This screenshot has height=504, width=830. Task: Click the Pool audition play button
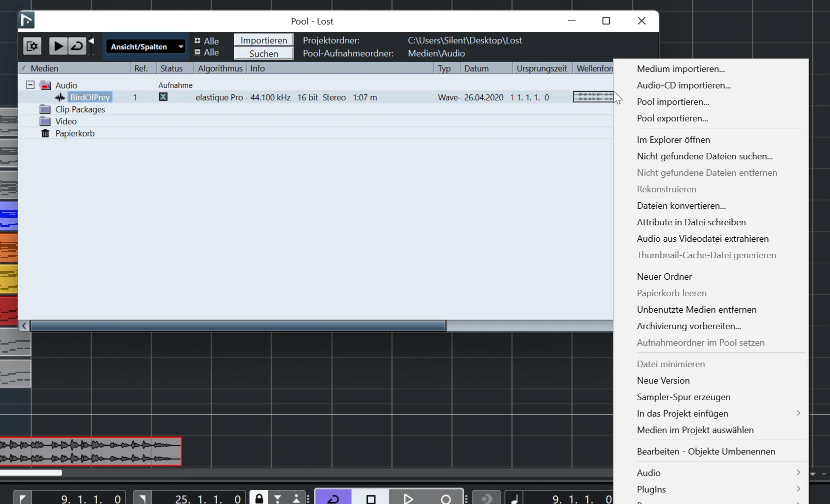tap(58, 46)
